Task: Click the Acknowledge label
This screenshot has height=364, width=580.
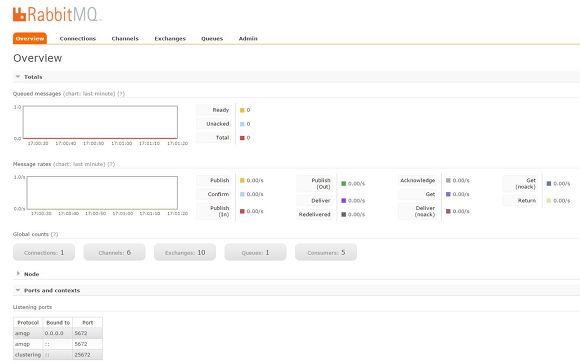Action: coord(418,180)
